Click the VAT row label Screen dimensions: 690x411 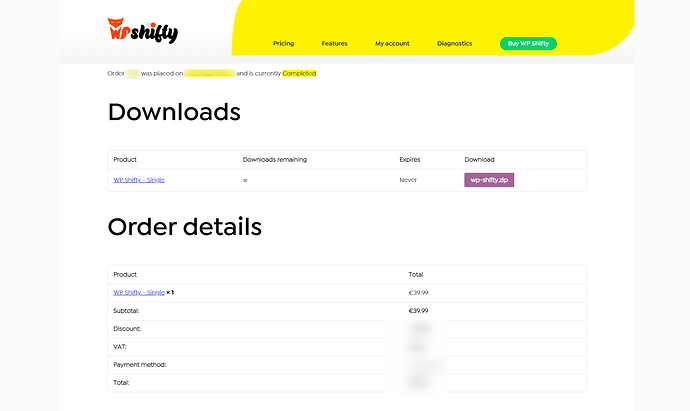tap(120, 347)
